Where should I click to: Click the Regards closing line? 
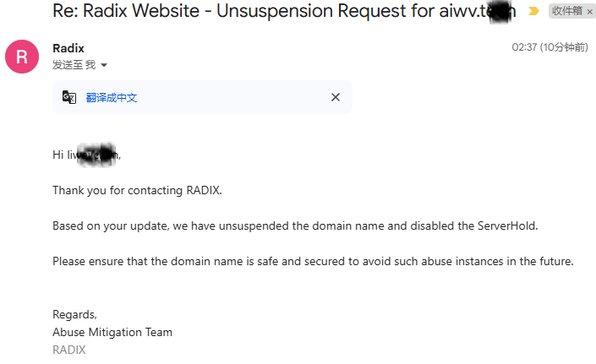tap(74, 315)
